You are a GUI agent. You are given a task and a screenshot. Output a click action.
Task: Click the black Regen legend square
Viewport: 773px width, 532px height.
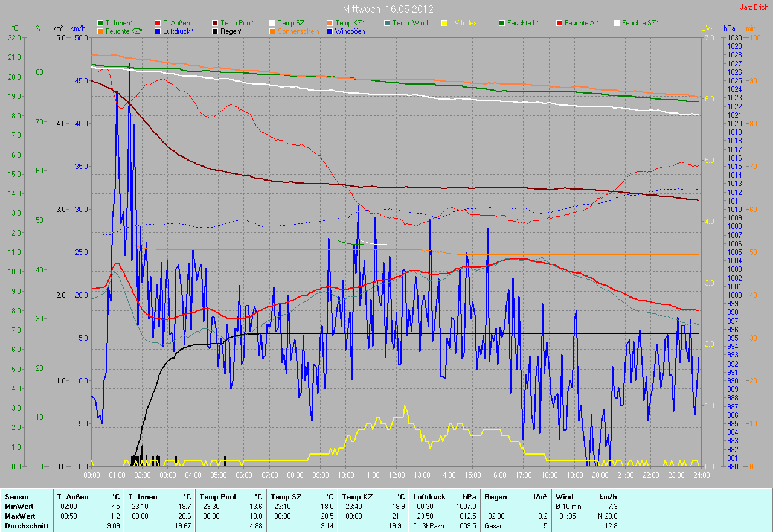215,31
